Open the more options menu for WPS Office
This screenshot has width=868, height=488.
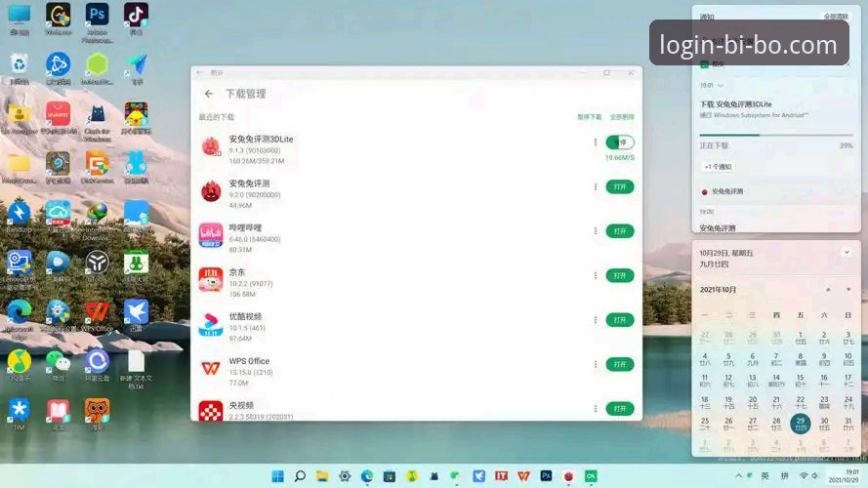coord(595,364)
